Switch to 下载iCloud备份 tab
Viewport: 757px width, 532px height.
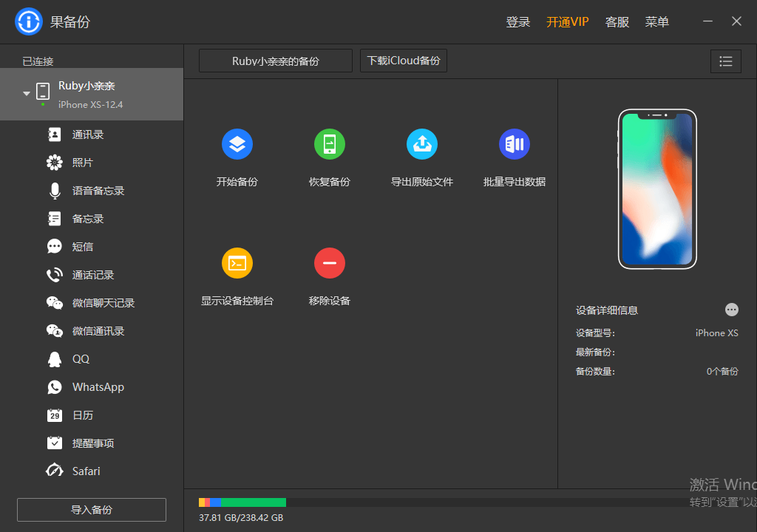pos(404,61)
